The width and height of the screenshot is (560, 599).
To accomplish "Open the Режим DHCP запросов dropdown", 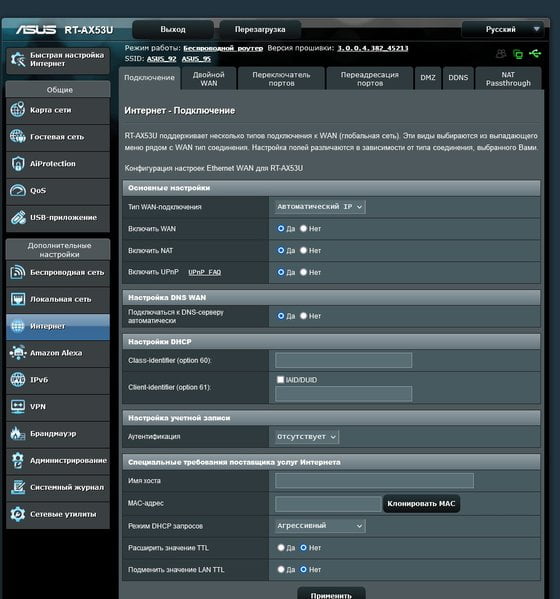I will (x=320, y=526).
